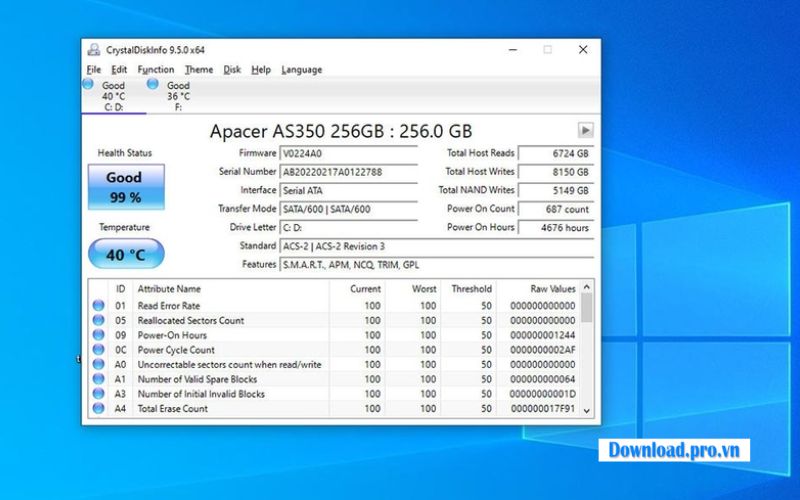
Task: Click scrollbar down arrow in attribute list
Action: pyautogui.click(x=586, y=409)
